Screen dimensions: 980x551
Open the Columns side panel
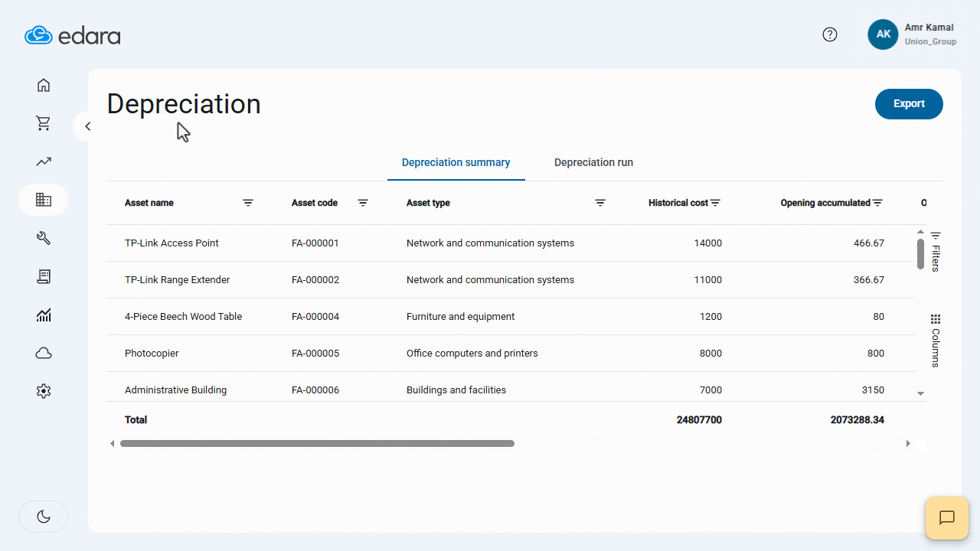935,341
